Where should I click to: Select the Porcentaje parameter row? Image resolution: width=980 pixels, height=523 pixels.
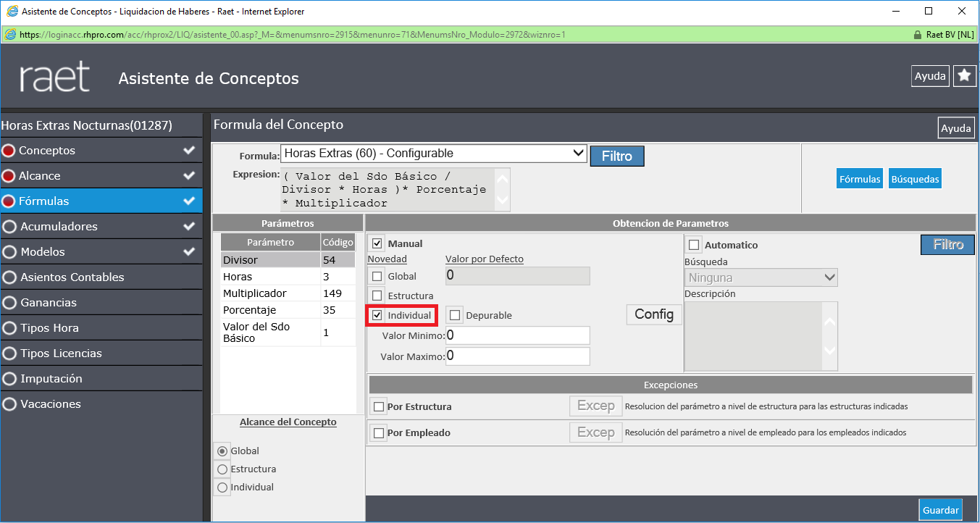[x=288, y=310]
